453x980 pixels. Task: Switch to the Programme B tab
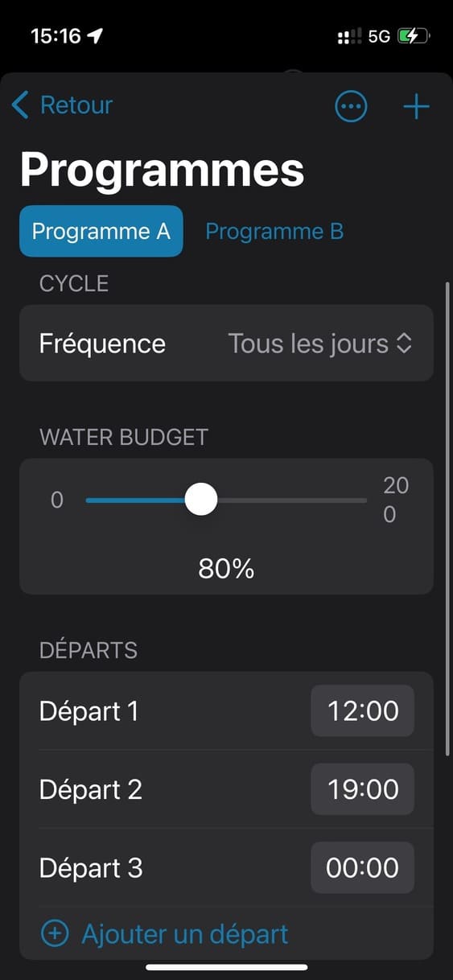tap(274, 232)
